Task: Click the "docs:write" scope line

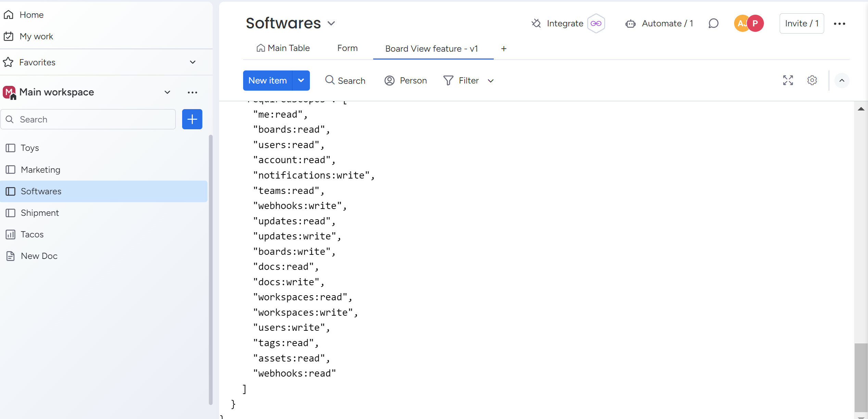Action: point(289,282)
